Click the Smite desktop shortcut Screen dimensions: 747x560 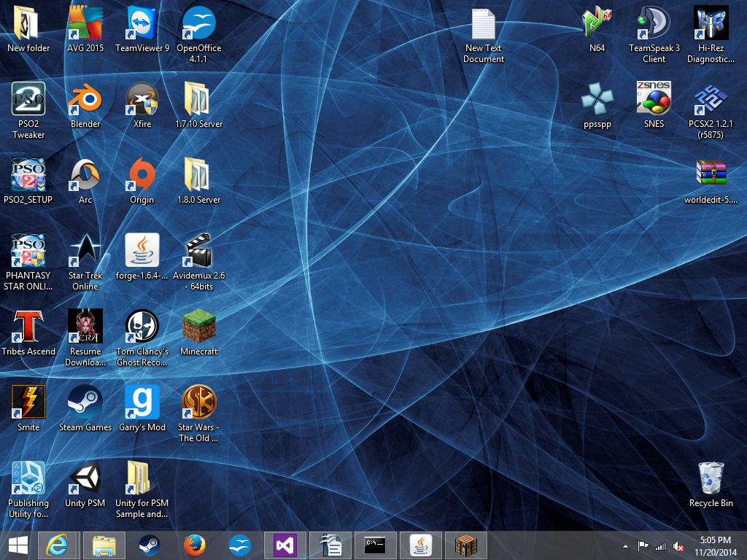pyautogui.click(x=28, y=403)
